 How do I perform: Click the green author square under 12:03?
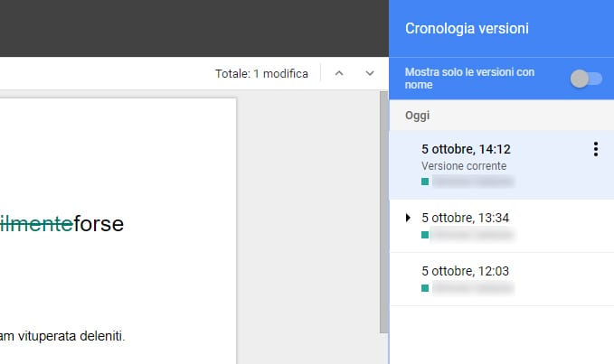[x=425, y=288]
